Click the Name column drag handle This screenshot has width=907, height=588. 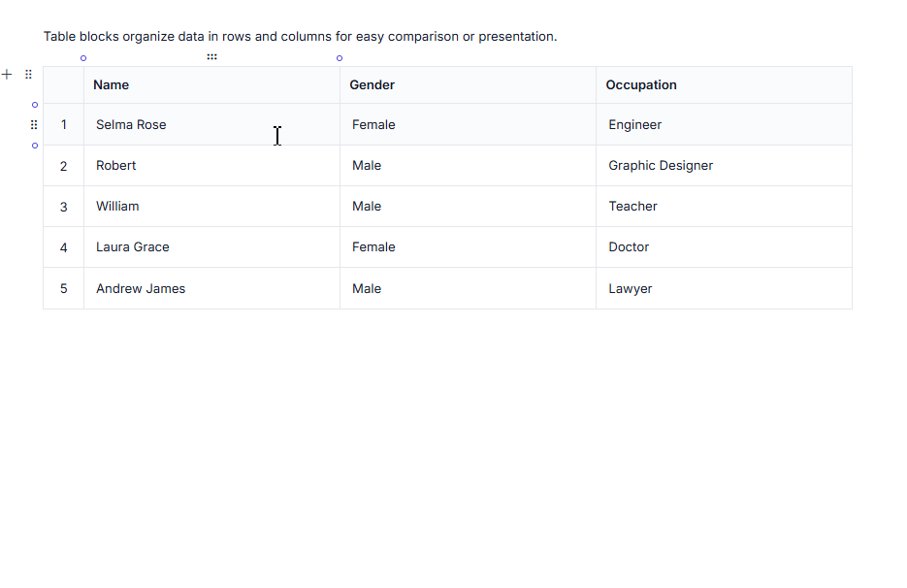pos(211,56)
